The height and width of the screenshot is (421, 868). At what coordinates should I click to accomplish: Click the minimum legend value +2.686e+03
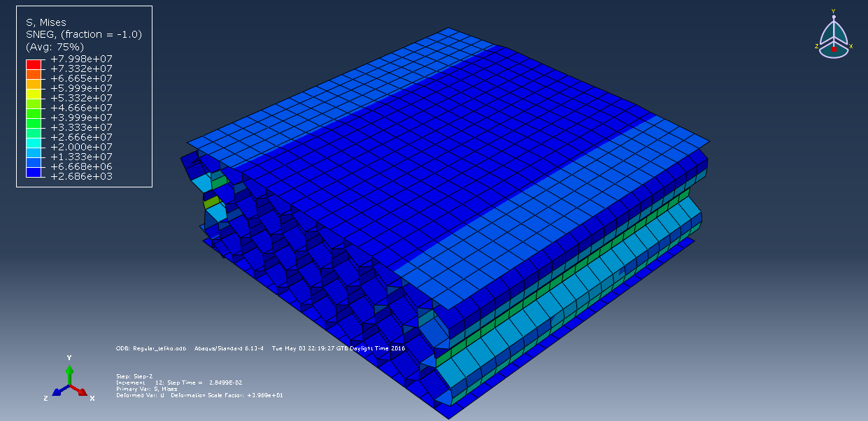point(81,176)
